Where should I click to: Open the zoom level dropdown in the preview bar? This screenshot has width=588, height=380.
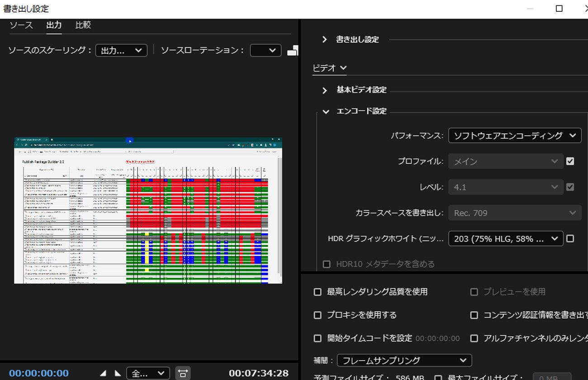click(148, 373)
